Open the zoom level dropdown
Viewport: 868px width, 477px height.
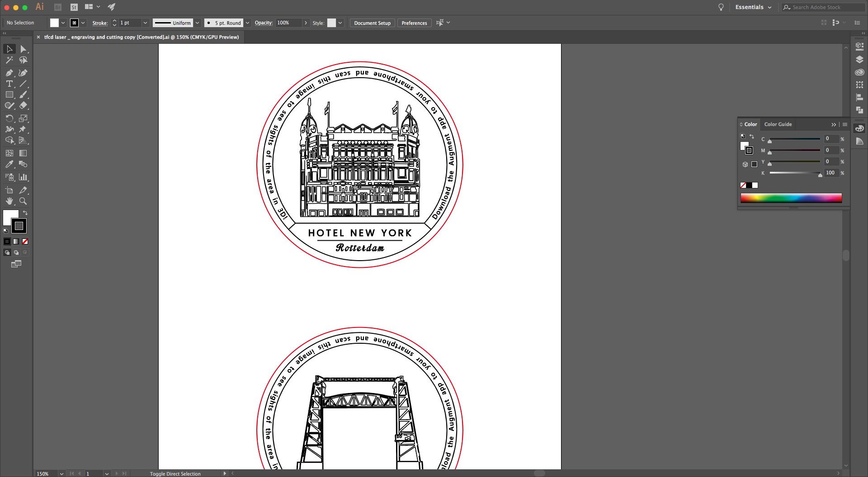(61, 474)
